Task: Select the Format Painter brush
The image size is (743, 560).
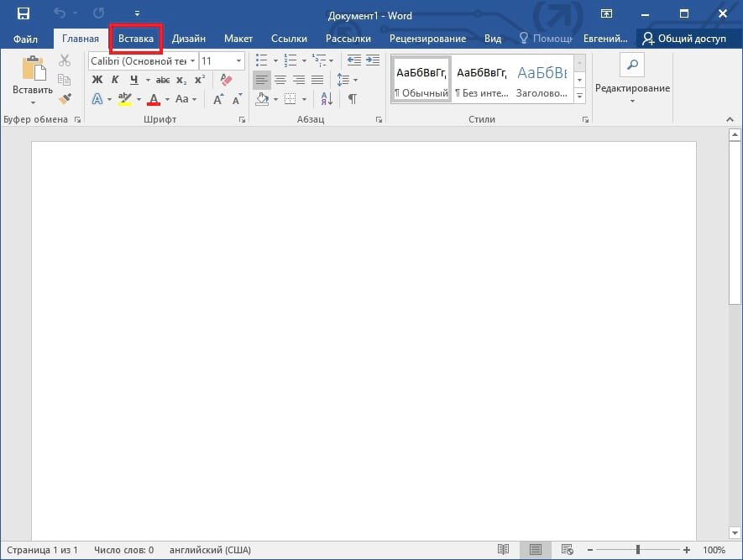Action: (x=65, y=98)
